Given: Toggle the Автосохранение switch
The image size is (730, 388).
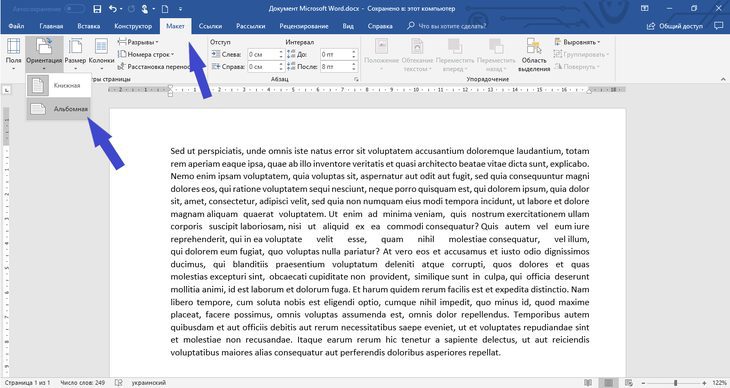Looking at the screenshot, I should pos(74,9).
